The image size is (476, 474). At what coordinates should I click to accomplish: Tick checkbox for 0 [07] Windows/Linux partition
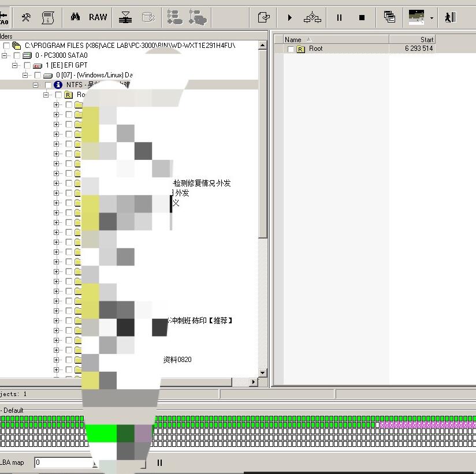[x=38, y=75]
